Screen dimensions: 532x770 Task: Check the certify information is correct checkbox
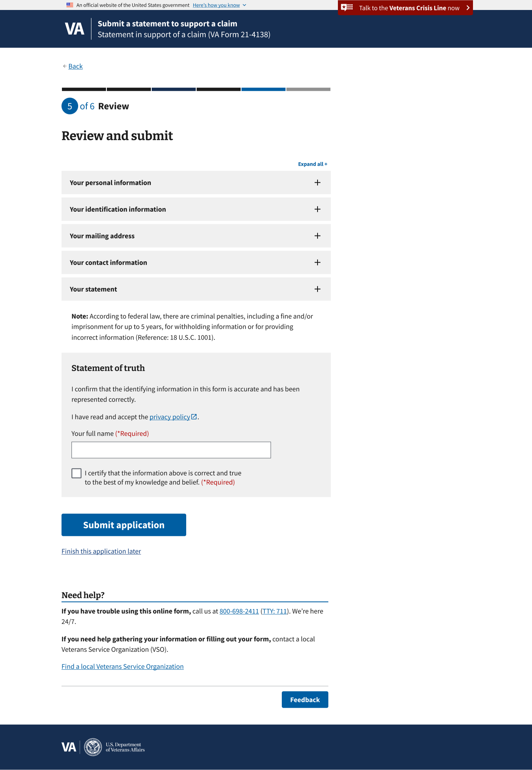coord(76,473)
